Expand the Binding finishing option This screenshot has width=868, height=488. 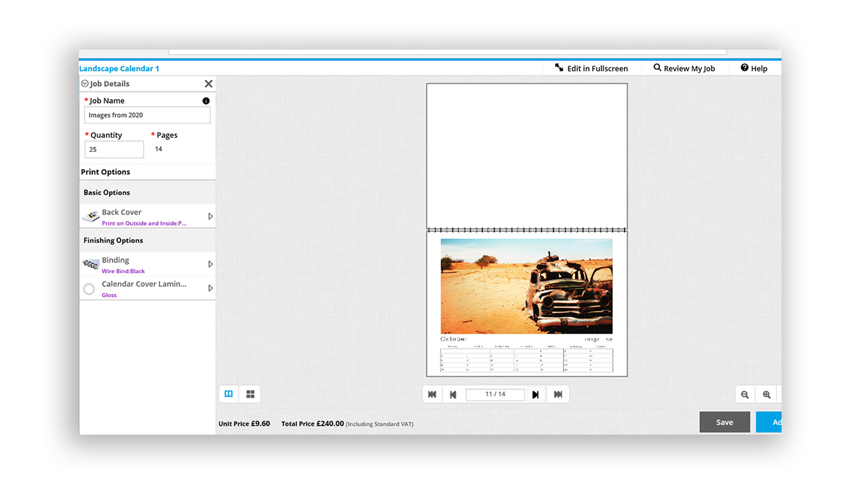point(210,264)
